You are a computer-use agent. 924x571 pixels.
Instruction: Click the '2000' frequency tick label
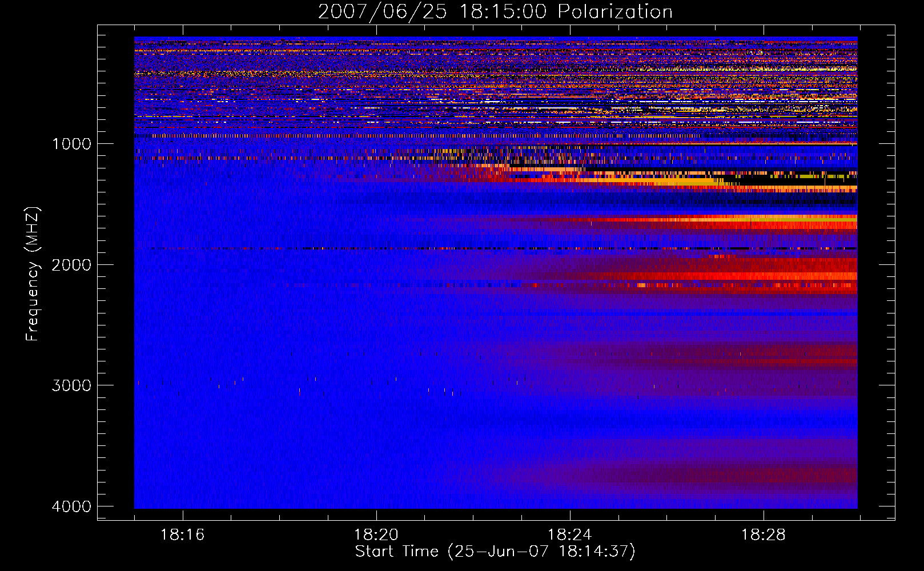tap(71, 265)
